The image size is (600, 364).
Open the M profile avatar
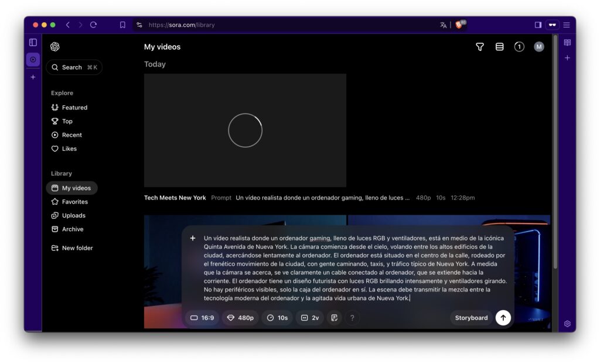coord(539,47)
